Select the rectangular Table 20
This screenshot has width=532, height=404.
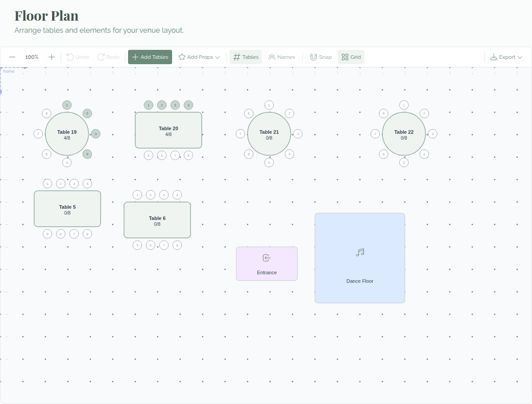tap(168, 130)
